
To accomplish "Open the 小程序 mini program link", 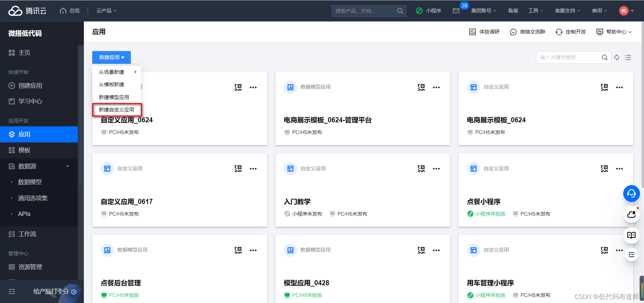I will click(429, 11).
